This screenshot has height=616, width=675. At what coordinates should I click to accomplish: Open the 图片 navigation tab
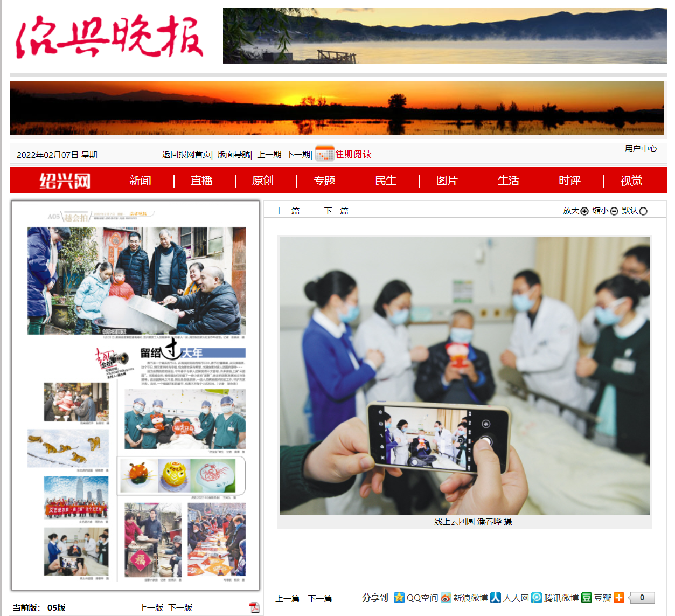447,181
